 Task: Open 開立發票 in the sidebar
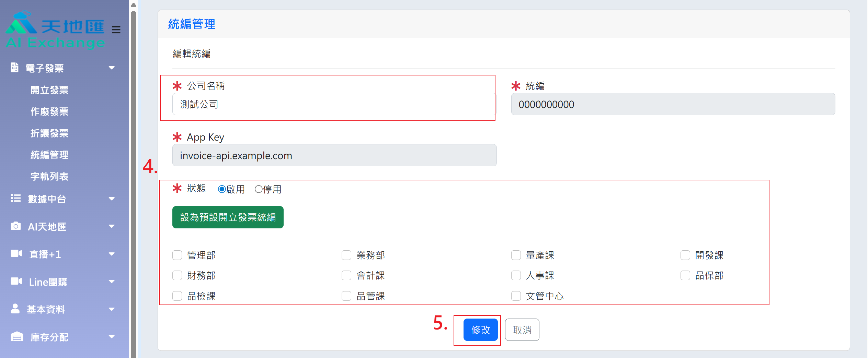coord(49,90)
